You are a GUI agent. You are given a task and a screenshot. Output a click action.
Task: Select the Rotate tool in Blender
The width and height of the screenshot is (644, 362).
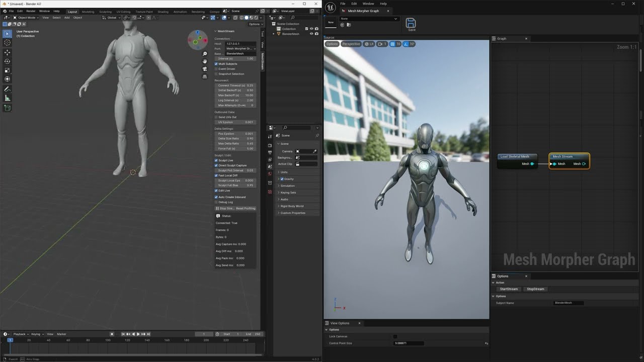coord(8,61)
